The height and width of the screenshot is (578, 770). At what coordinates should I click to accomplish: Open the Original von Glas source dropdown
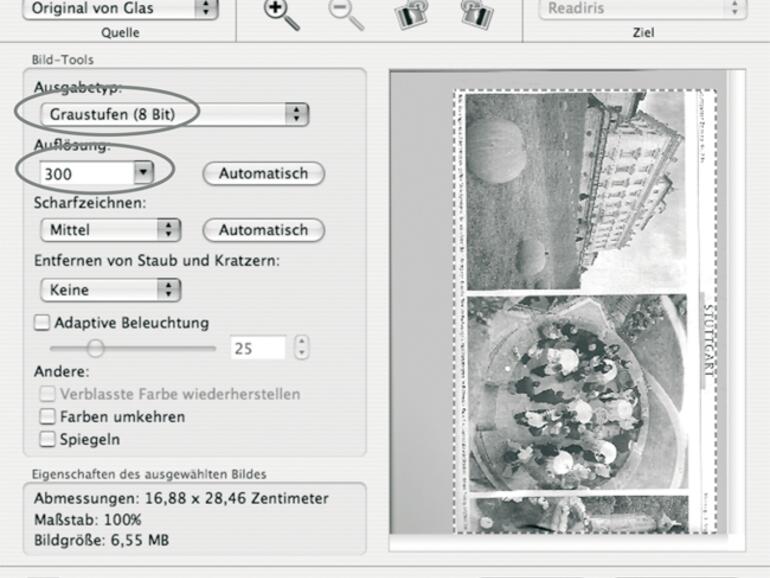[x=120, y=9]
